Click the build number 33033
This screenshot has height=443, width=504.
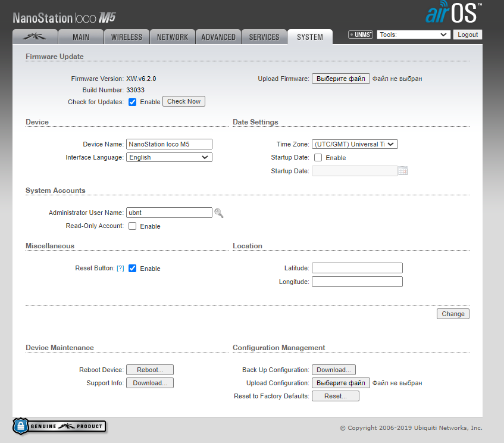(x=135, y=90)
